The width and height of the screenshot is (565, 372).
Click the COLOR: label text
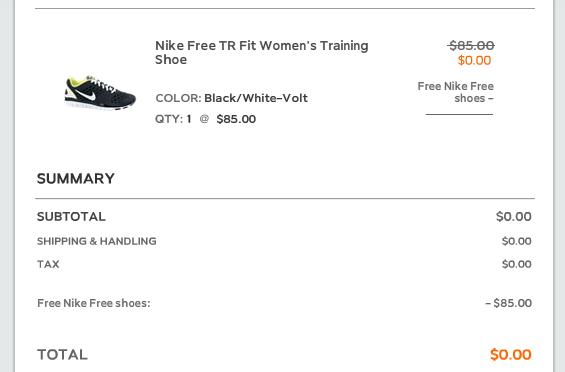pos(178,98)
